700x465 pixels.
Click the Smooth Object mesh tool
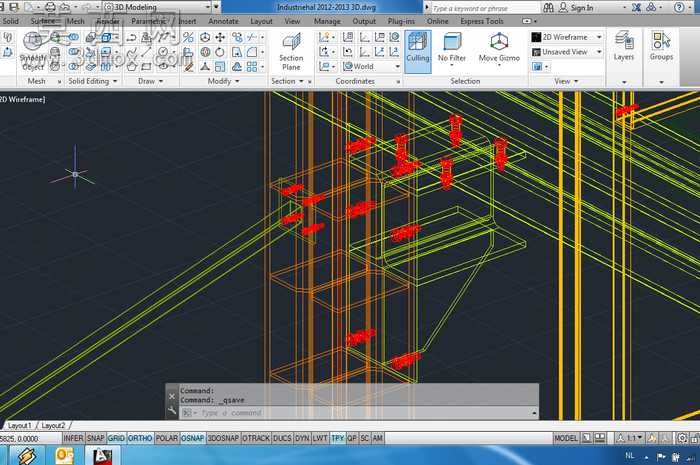click(33, 51)
